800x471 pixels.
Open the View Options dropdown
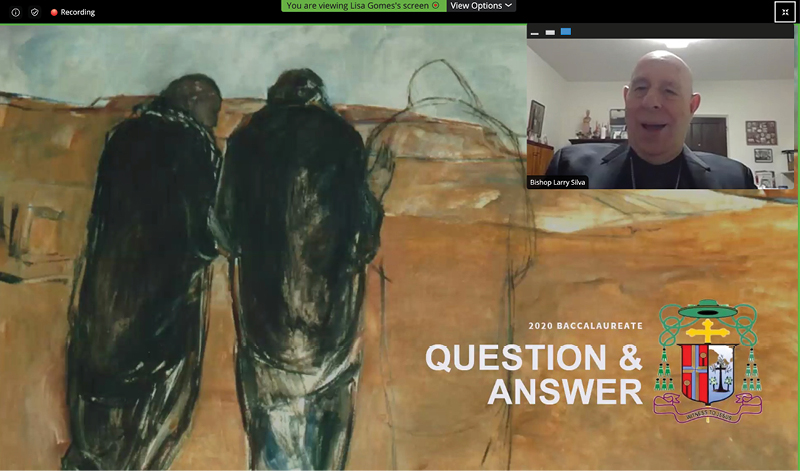pos(480,6)
